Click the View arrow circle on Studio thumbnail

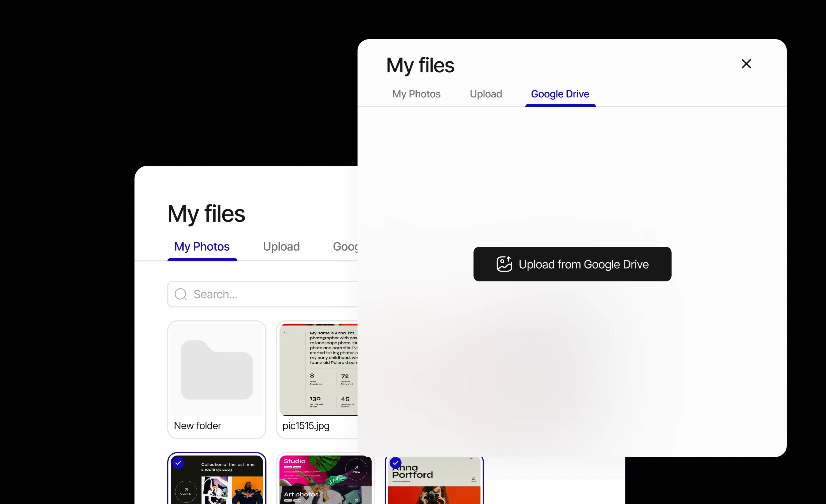click(x=356, y=469)
